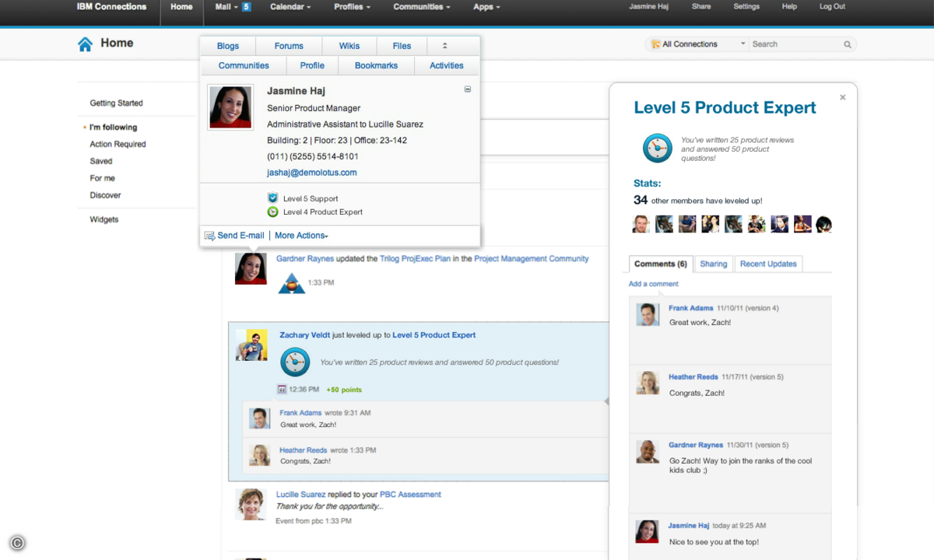This screenshot has width=934, height=560.
Task: Open the Wikis tab
Action: [x=349, y=46]
